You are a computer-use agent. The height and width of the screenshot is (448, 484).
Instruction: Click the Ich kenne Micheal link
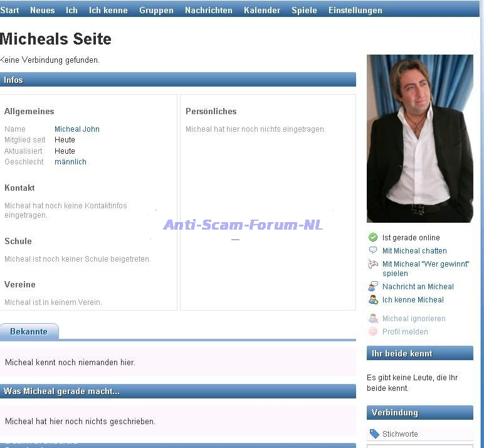413,300
